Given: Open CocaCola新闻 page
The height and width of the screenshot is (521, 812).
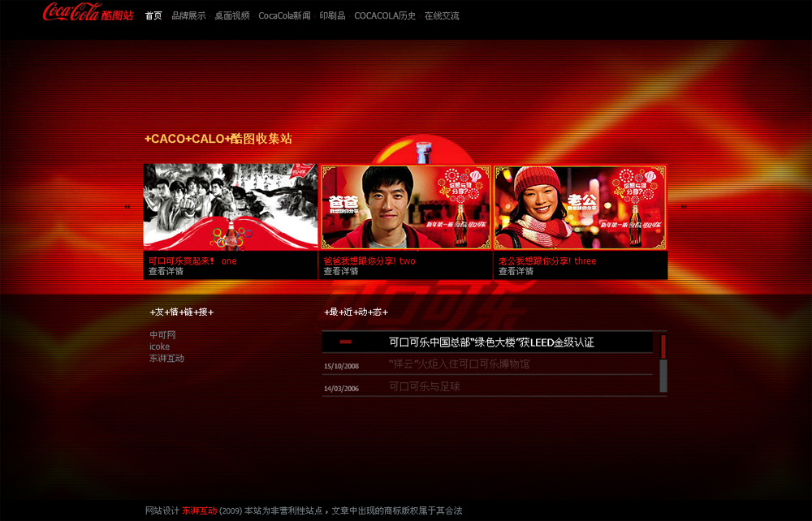Looking at the screenshot, I should click(284, 16).
